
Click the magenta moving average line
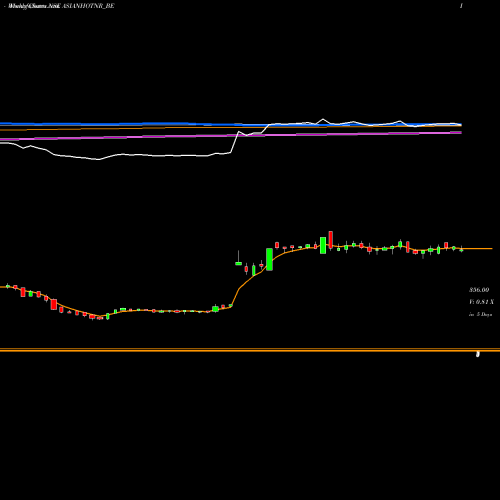tap(231, 135)
